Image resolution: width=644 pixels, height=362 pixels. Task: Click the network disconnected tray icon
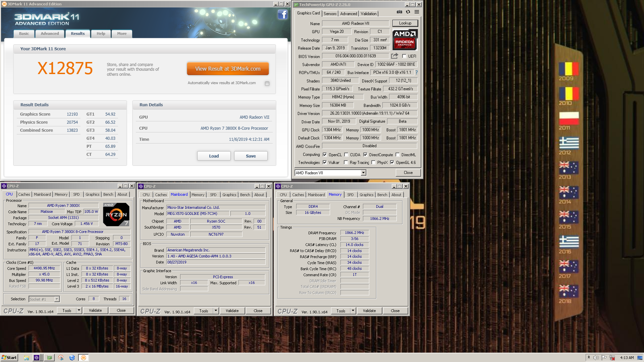pos(612,358)
